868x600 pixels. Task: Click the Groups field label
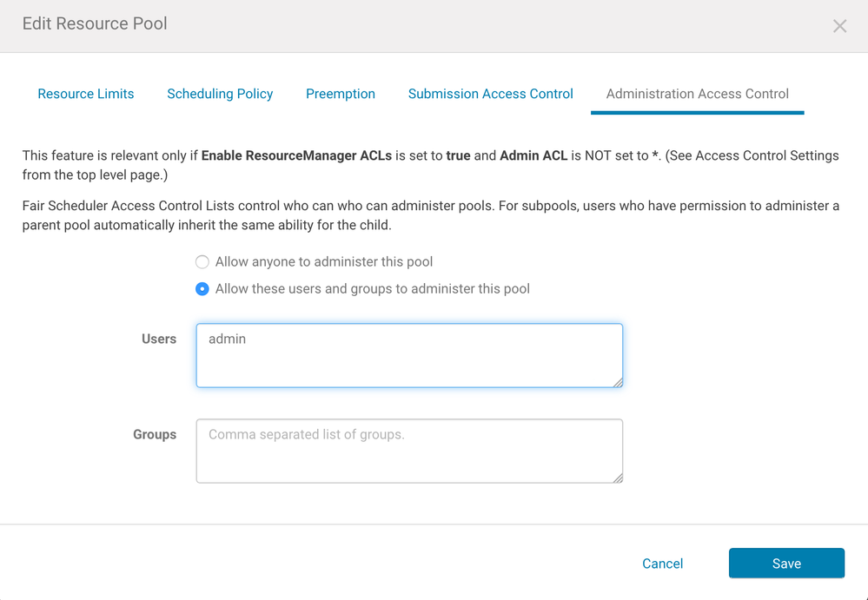[155, 434]
